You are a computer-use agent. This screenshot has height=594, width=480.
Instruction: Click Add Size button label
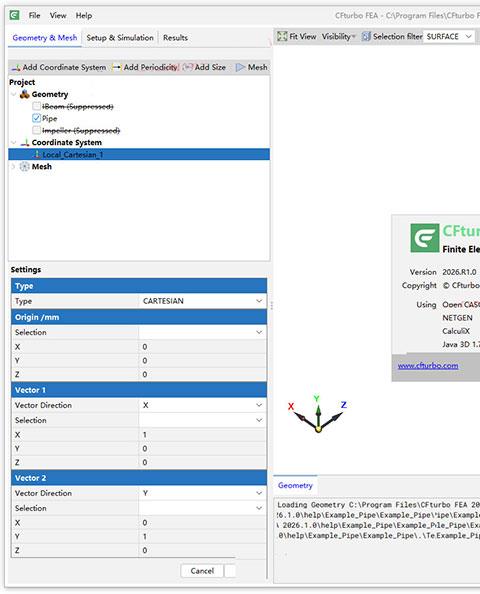(210, 67)
